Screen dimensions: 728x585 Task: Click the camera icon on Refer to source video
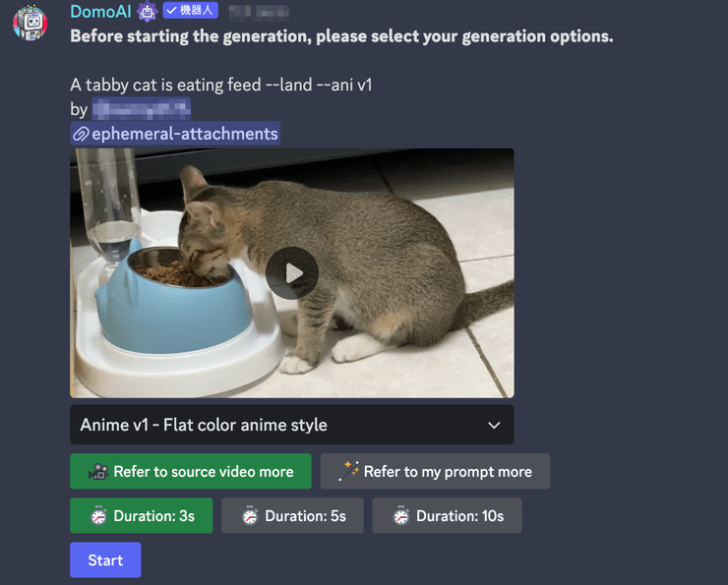click(x=98, y=471)
